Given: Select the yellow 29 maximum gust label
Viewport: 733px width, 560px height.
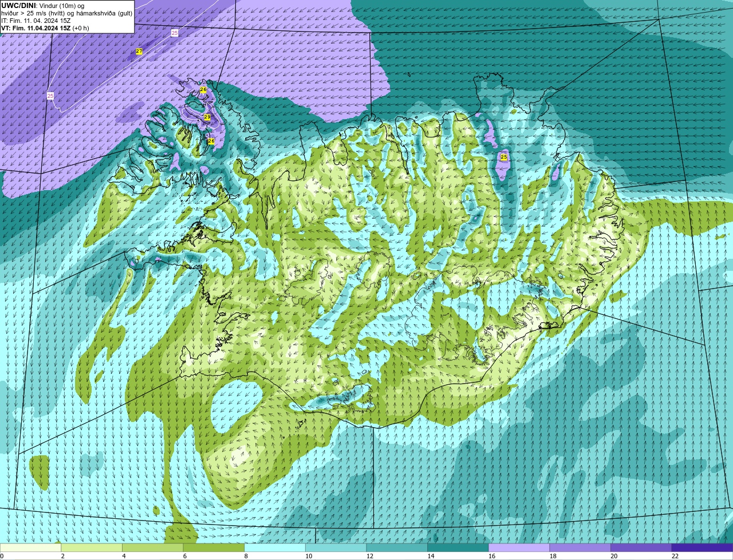Looking at the screenshot, I should pos(207,117).
